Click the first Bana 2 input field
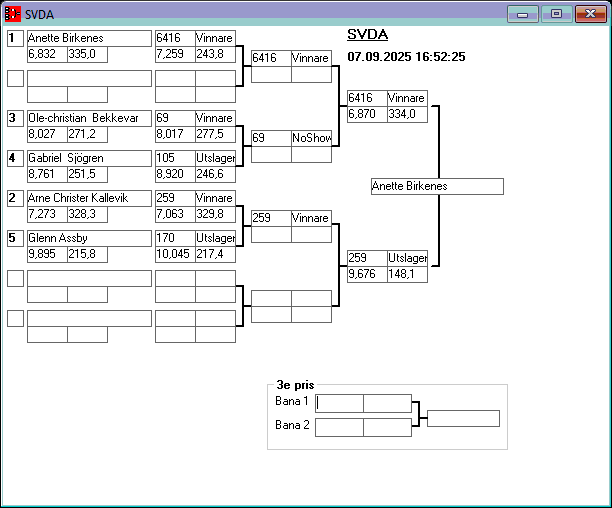Viewport: 612px width, 508px height. [x=340, y=427]
